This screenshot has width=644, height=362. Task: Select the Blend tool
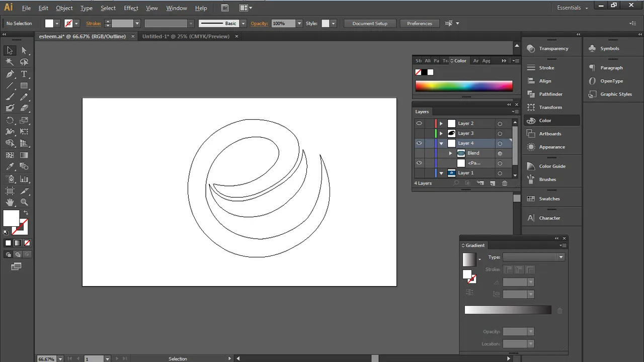(x=24, y=167)
